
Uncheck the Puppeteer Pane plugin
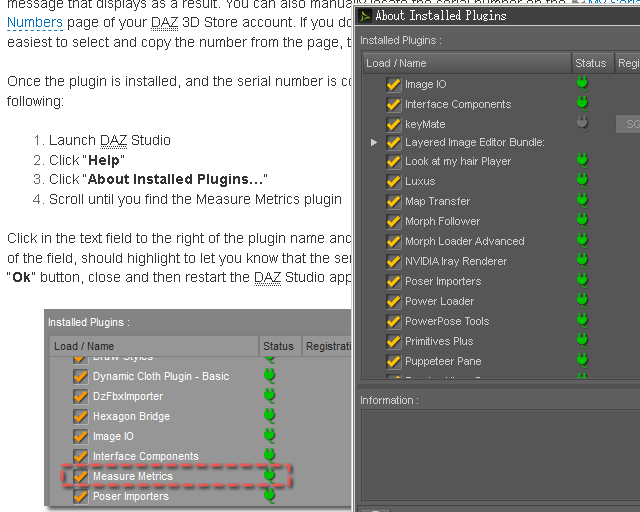[x=393, y=362]
